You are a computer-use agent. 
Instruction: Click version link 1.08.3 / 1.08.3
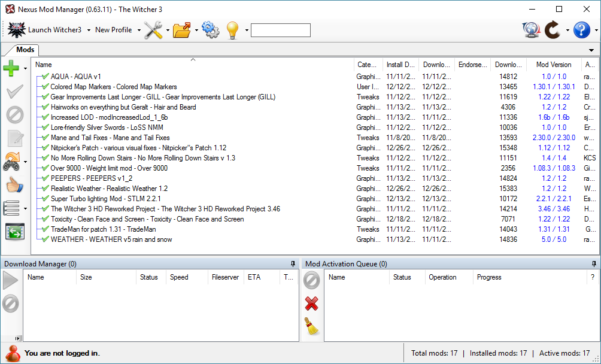coord(554,168)
